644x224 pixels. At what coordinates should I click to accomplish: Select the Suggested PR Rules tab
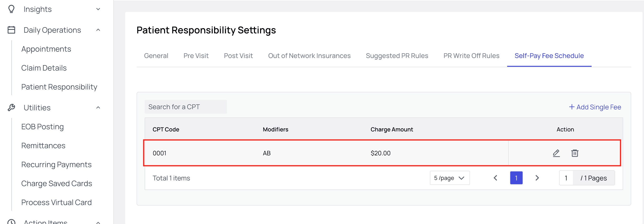[x=397, y=56]
